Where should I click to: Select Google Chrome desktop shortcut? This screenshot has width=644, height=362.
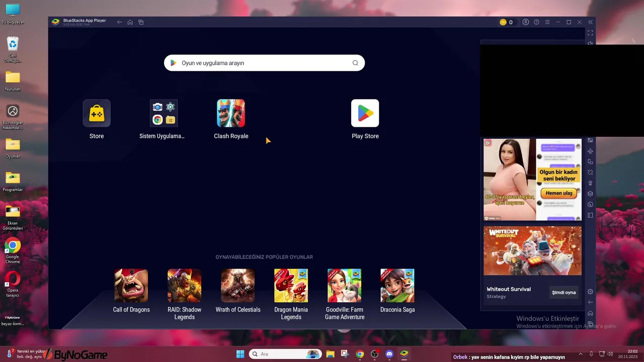[13, 251]
